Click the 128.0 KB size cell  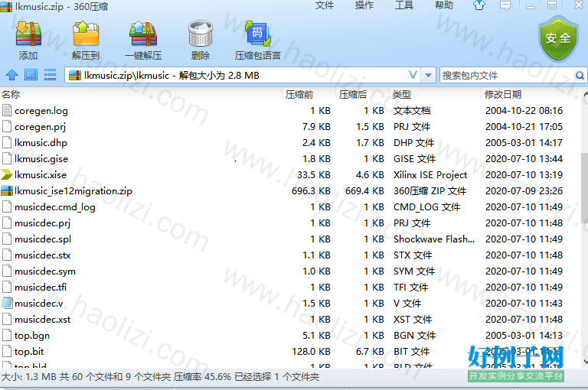coord(311,352)
